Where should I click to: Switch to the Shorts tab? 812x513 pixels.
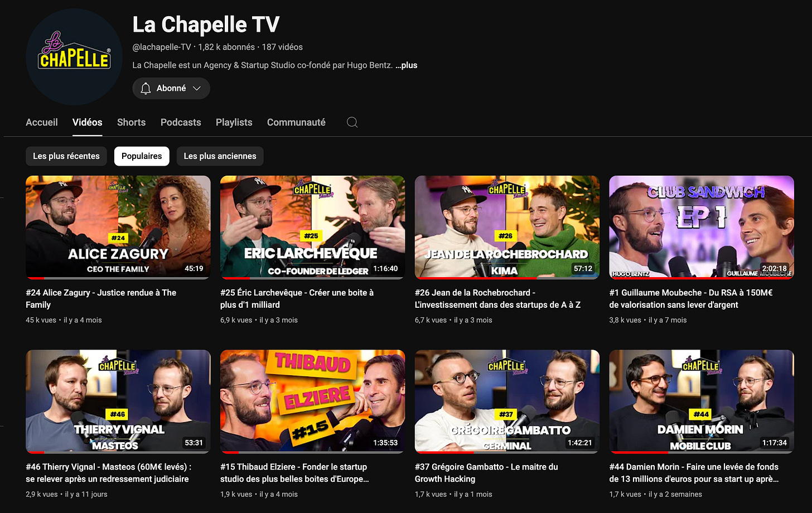point(132,122)
